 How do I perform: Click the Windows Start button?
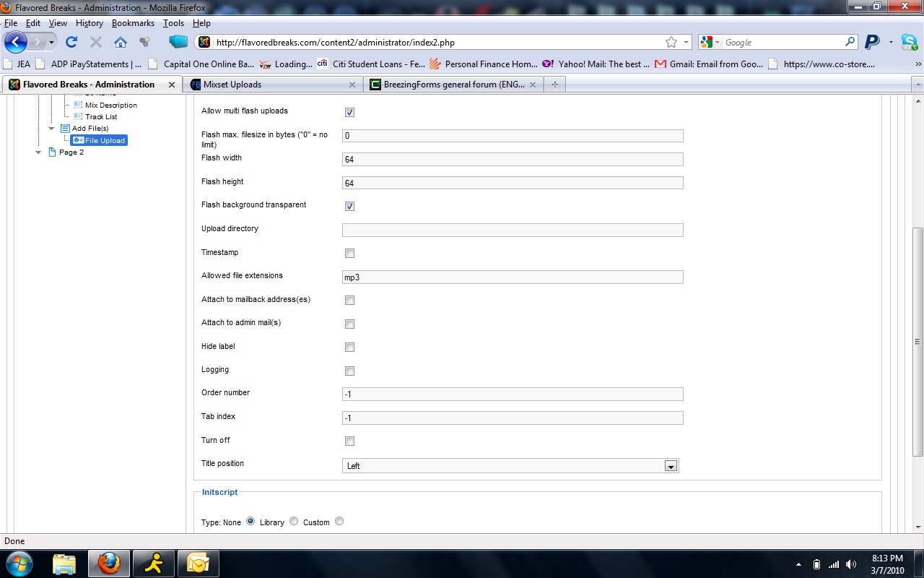(x=19, y=564)
